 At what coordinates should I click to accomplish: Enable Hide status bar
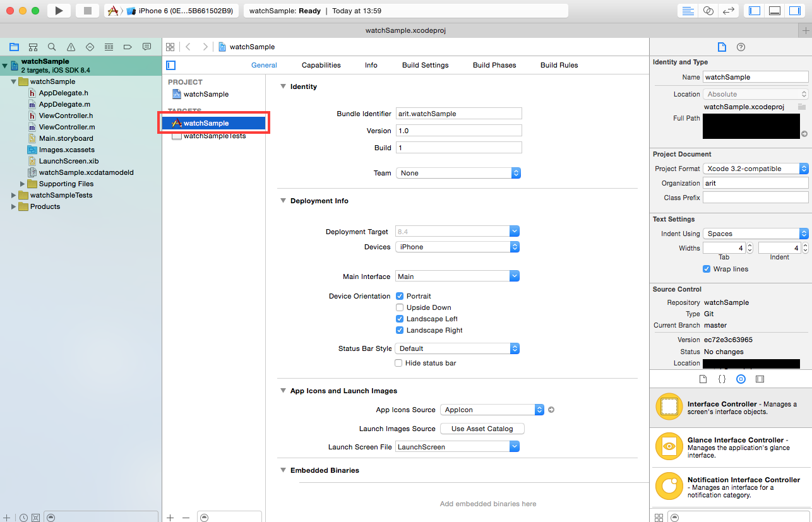pyautogui.click(x=398, y=363)
